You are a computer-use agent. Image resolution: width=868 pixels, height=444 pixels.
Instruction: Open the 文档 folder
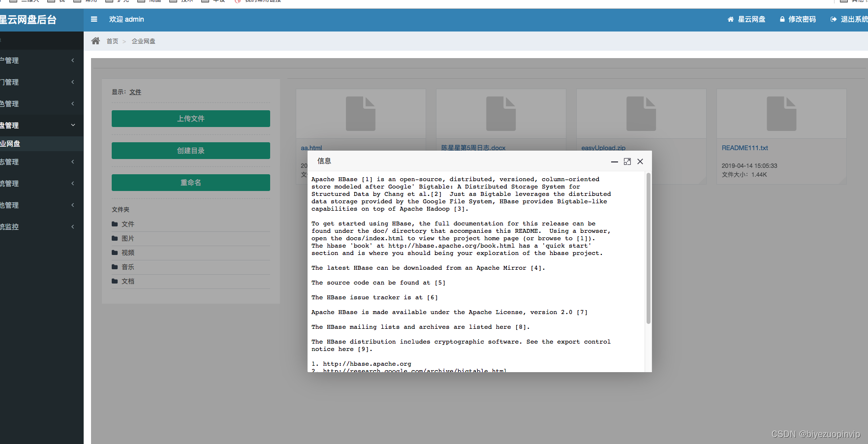click(x=128, y=281)
